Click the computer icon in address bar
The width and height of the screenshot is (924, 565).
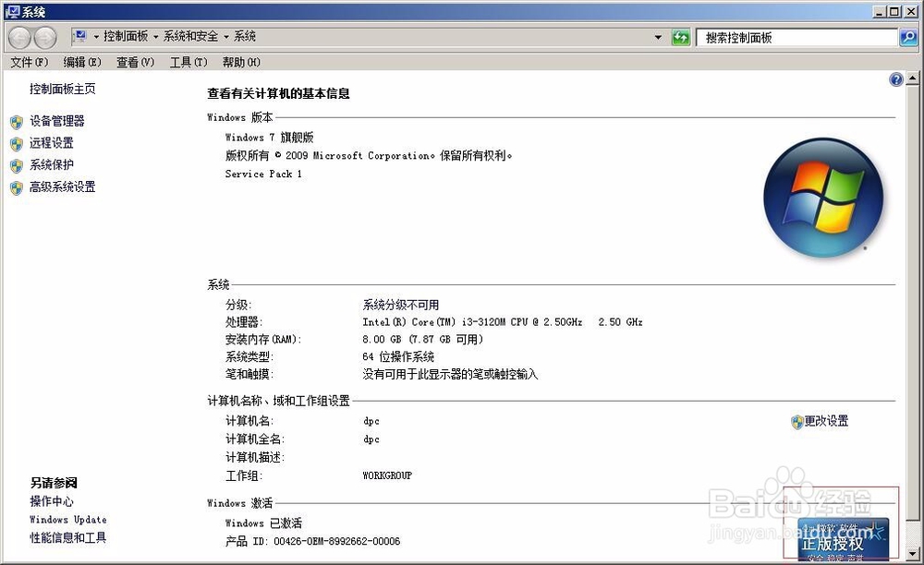80,37
